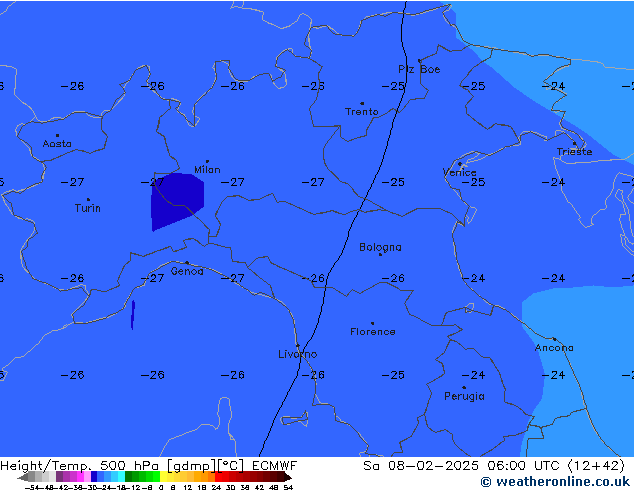
Task: Click the legend's gray left arrow end
Action: coord(23,477)
